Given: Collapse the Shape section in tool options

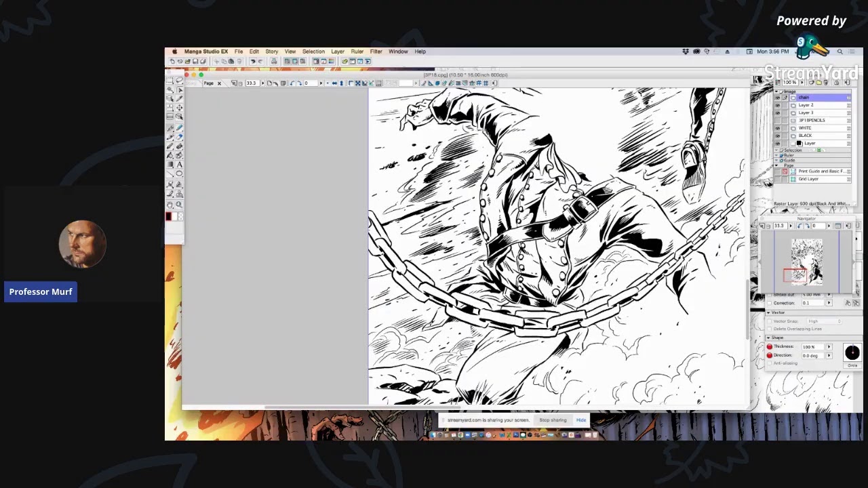Looking at the screenshot, I should click(x=768, y=338).
